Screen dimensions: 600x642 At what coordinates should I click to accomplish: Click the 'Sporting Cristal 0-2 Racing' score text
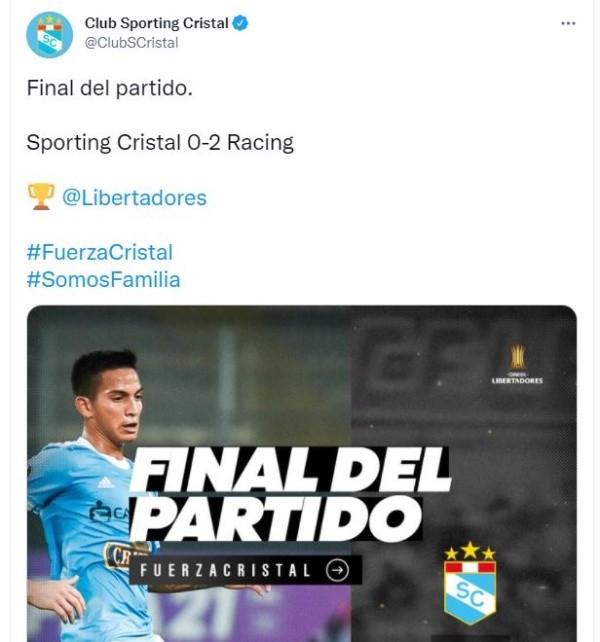160,143
